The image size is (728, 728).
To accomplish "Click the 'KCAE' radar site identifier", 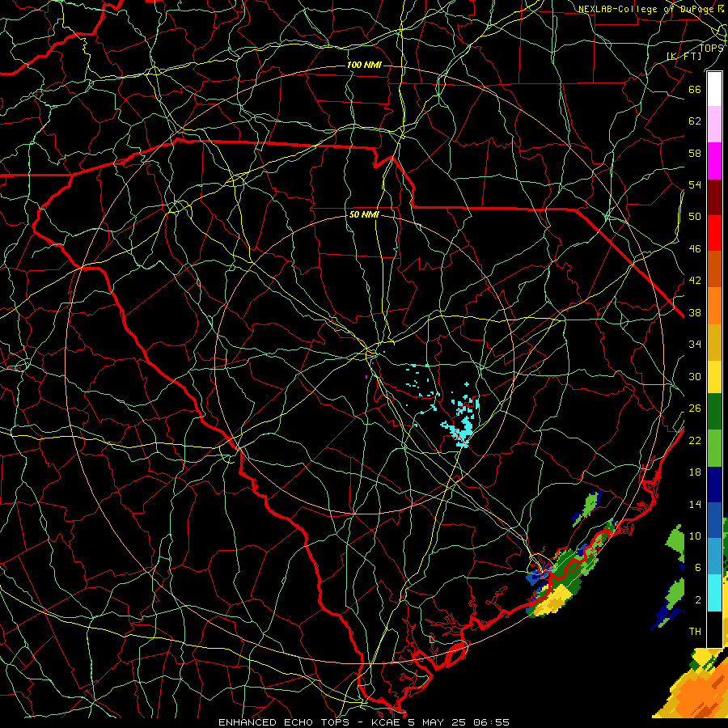I will (385, 722).
